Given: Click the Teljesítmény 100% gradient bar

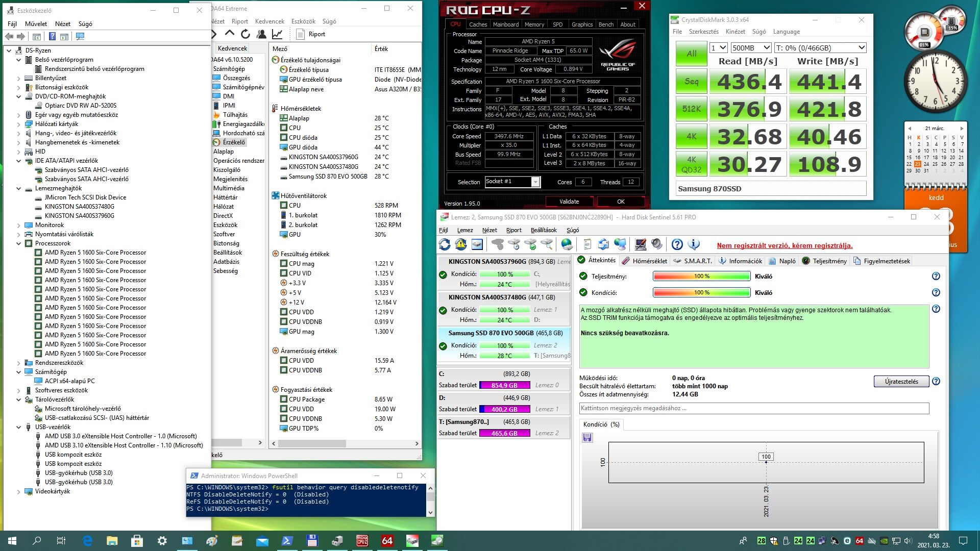Looking at the screenshot, I should [x=701, y=276].
